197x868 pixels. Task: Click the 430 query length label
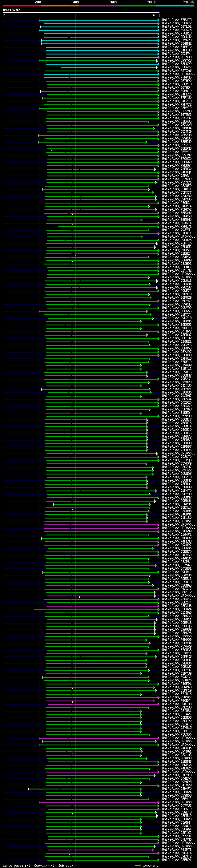(155, 15)
